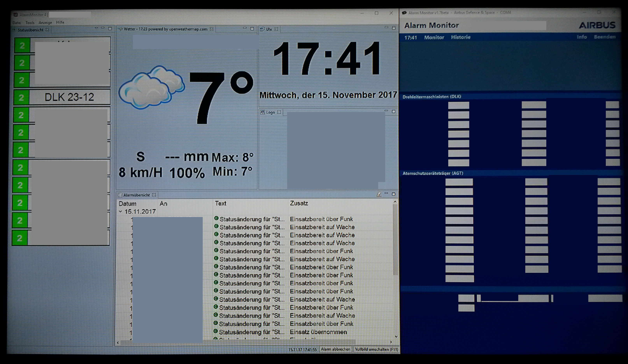Click scroll-right arrow of alarm table
Image resolution: width=628 pixels, height=364 pixels.
[391, 342]
